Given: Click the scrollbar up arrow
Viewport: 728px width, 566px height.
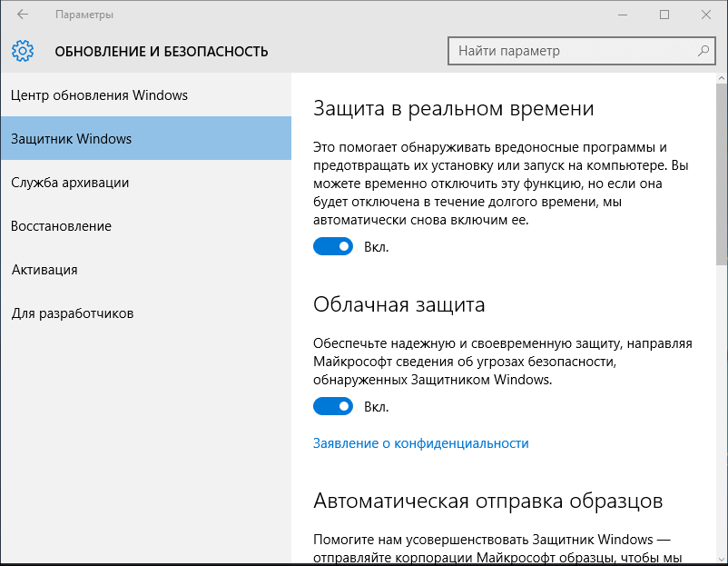Looking at the screenshot, I should [722, 79].
